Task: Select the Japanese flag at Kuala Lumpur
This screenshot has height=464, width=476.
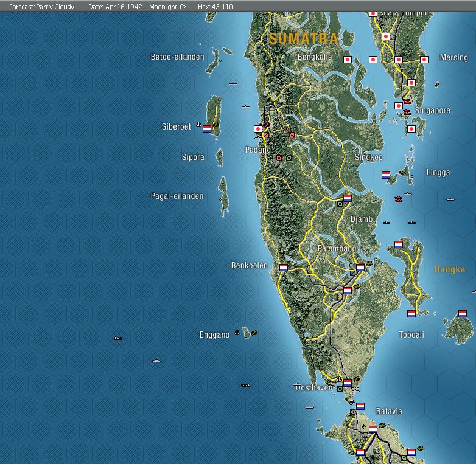Action: pos(373,14)
